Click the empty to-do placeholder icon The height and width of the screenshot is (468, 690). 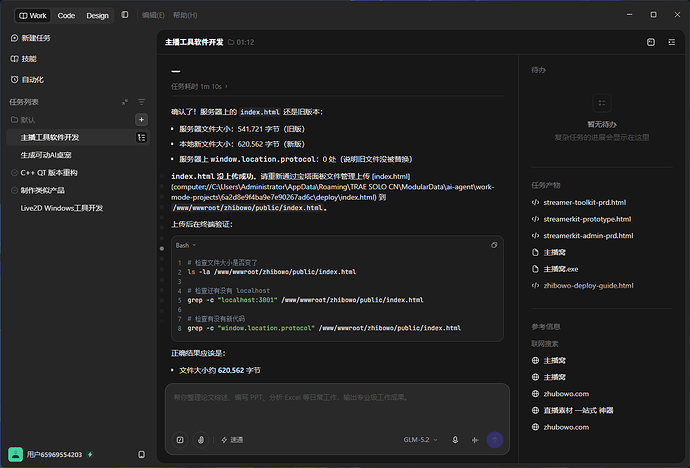[x=602, y=103]
